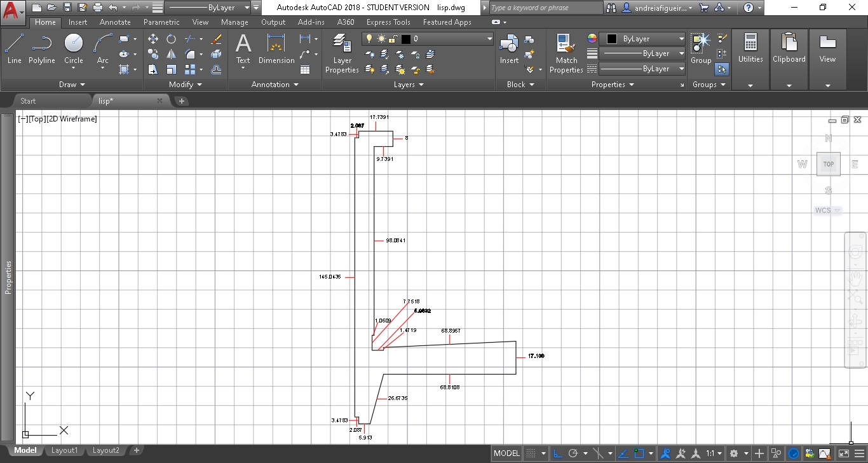Toggle Polar tracking in status bar
Image resolution: width=868 pixels, height=463 pixels.
point(573,453)
